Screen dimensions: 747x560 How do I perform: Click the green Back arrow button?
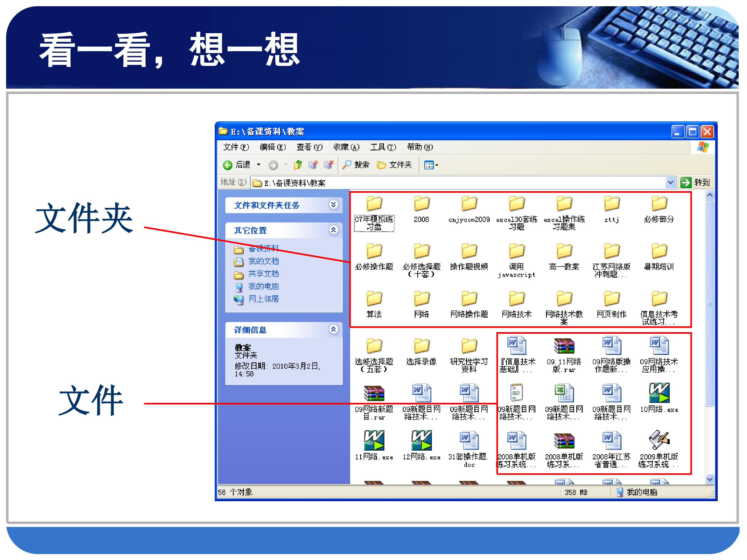coord(228,165)
